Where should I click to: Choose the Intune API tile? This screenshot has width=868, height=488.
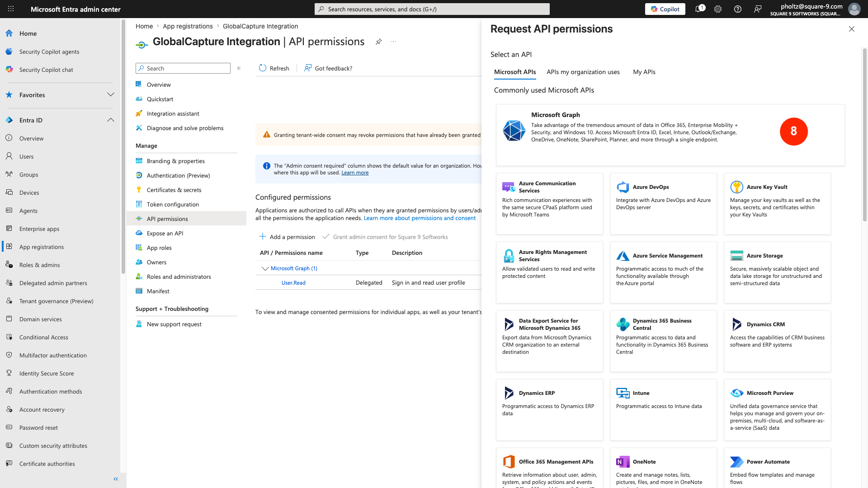pyautogui.click(x=663, y=410)
